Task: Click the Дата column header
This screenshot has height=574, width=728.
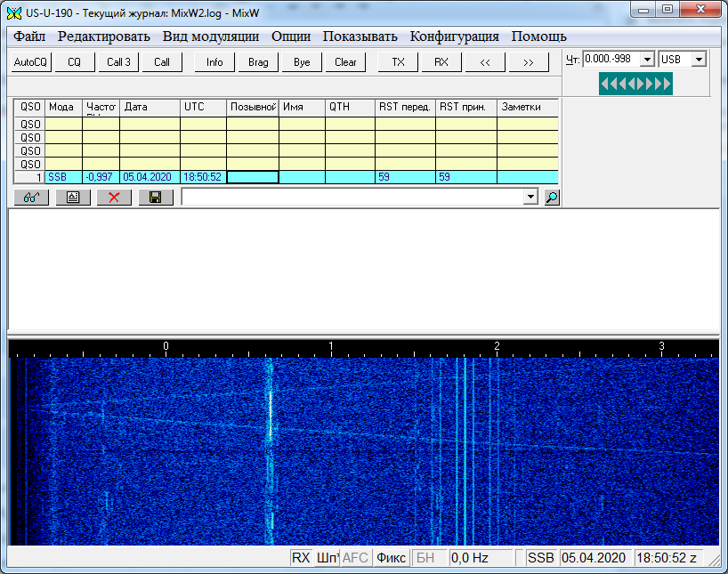Action: (x=150, y=108)
